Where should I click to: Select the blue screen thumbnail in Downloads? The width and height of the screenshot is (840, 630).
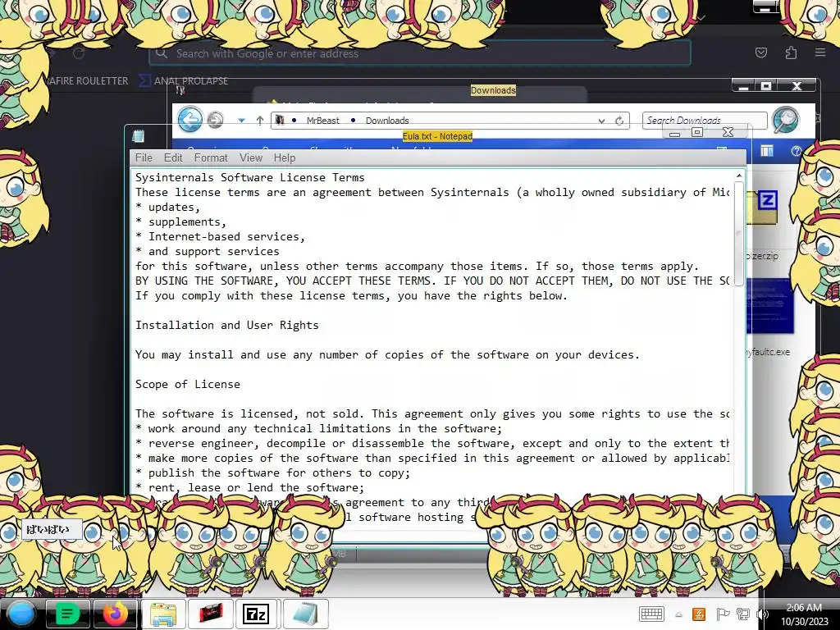(769, 305)
